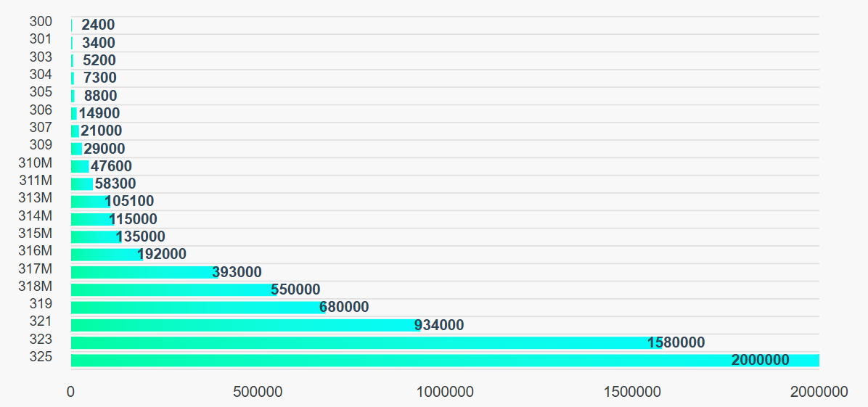Screen dimensions: 868x407
Task: Click the 310M y-axis label
Action: pos(36,163)
